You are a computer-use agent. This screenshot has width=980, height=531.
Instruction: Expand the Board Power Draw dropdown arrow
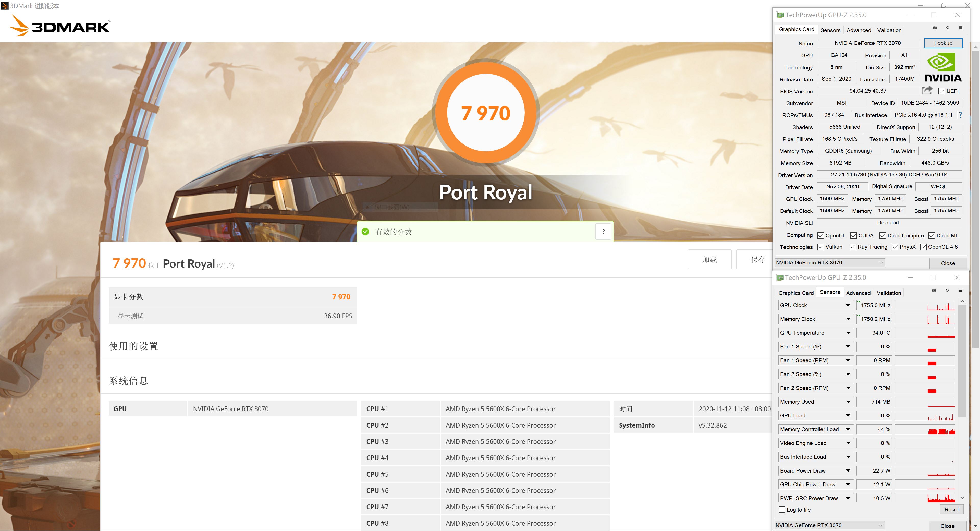point(848,470)
